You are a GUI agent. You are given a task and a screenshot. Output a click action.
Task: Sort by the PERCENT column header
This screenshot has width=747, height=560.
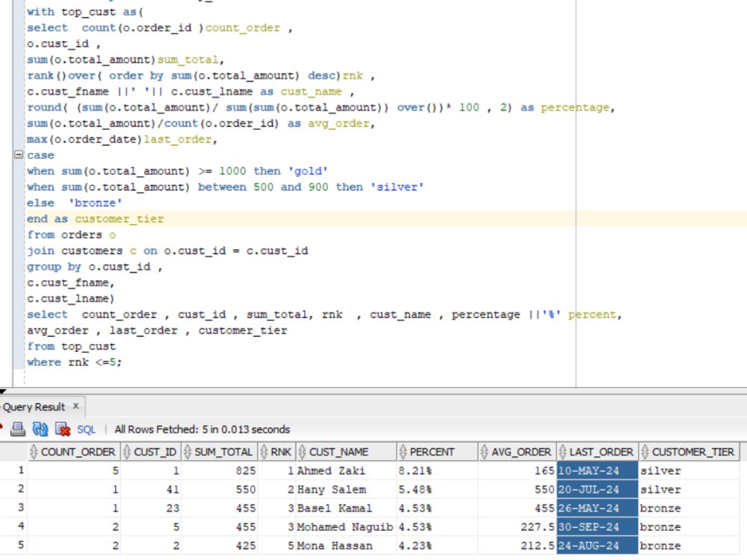(437, 452)
